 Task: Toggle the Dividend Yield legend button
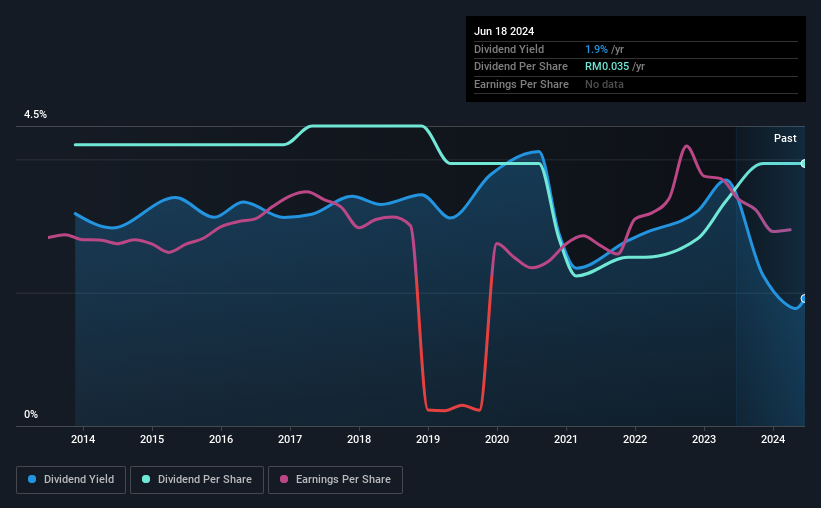(x=71, y=480)
